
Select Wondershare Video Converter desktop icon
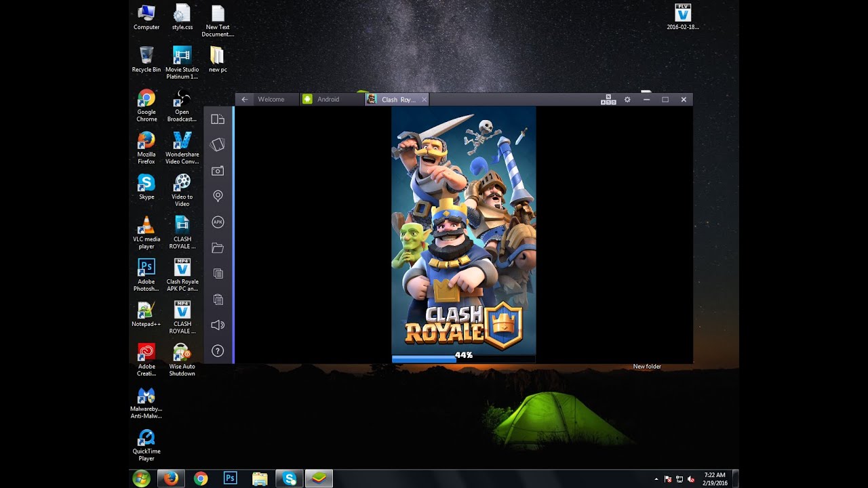coord(182,148)
